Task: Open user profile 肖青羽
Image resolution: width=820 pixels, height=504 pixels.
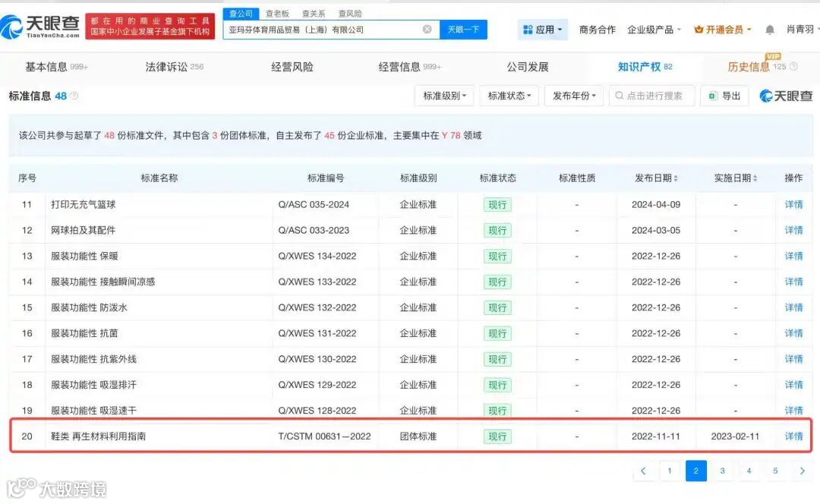Action: coord(800,30)
